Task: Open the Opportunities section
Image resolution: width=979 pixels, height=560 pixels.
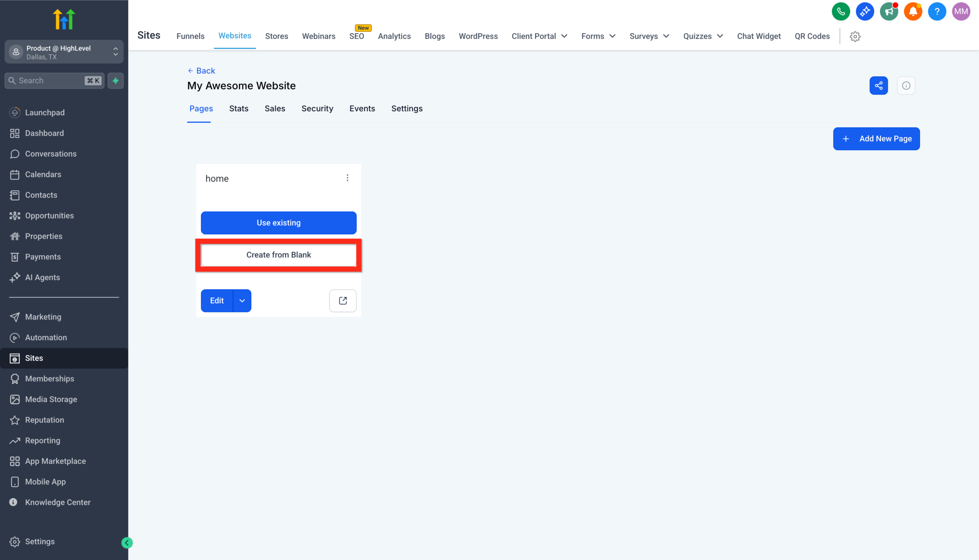Action: (x=49, y=215)
